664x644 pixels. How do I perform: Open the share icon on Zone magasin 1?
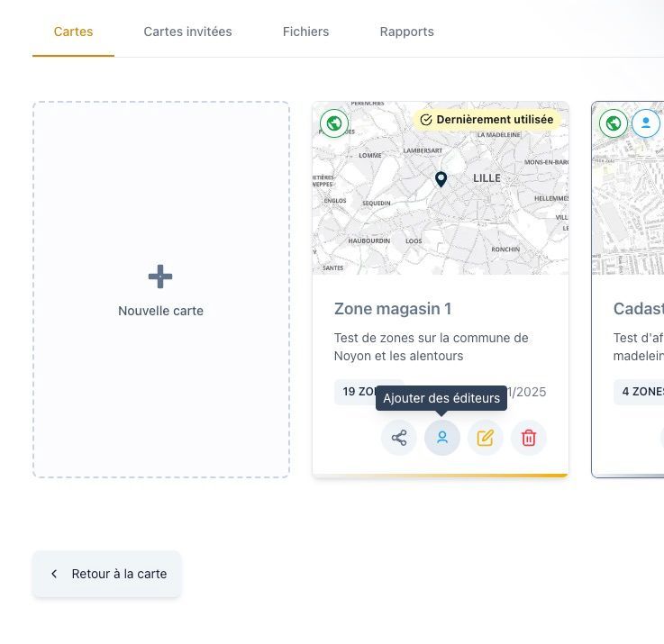click(398, 438)
